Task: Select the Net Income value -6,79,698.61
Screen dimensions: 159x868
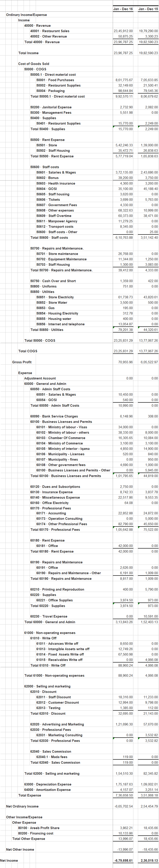Action: click(124, 861)
